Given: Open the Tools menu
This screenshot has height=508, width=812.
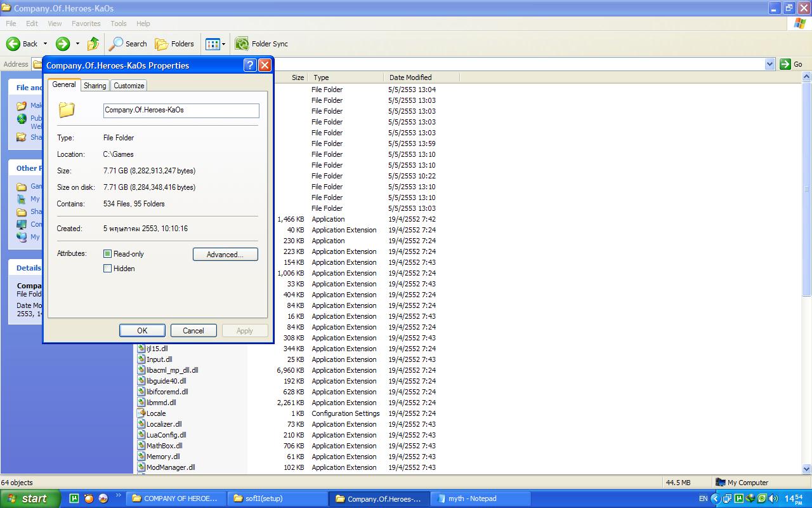Looking at the screenshot, I should (119, 23).
